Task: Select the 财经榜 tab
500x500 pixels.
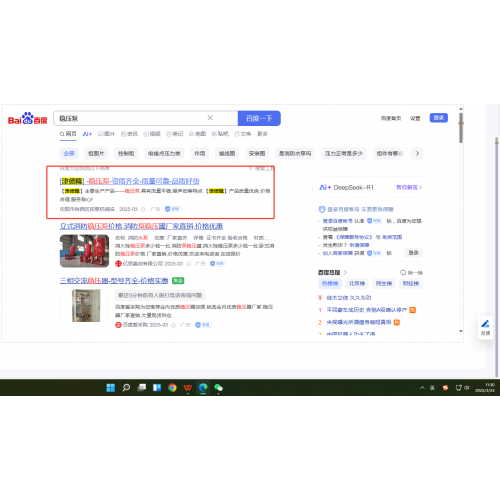Action: click(411, 283)
